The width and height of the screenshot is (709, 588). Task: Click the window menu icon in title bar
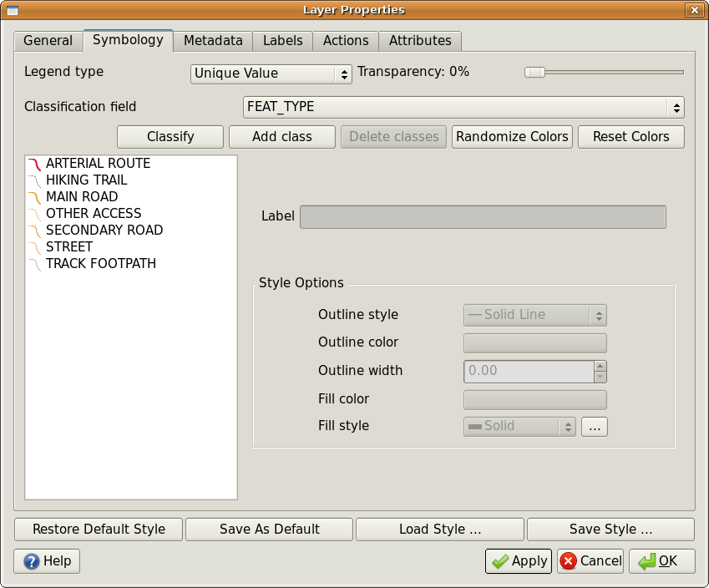13,10
